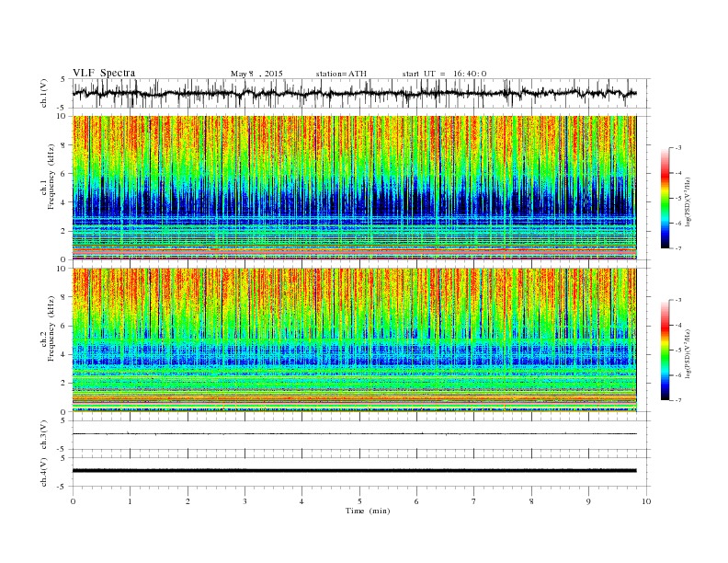Click the 'ch.4(V)' axis label
Image resolution: width=728 pixels, height=563 pixels.
click(44, 472)
